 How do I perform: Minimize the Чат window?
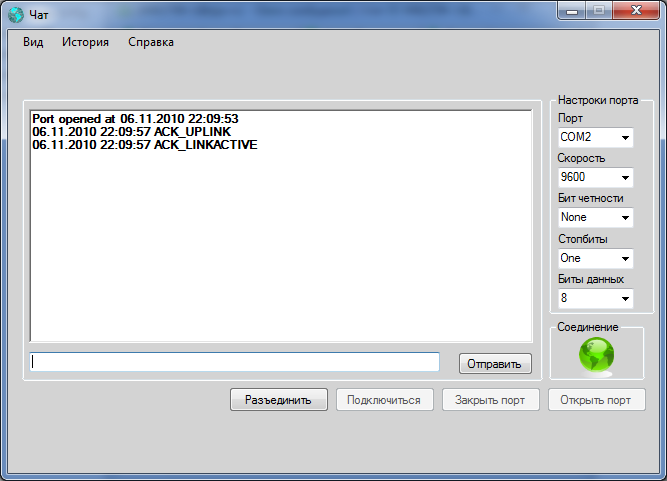coord(572,11)
